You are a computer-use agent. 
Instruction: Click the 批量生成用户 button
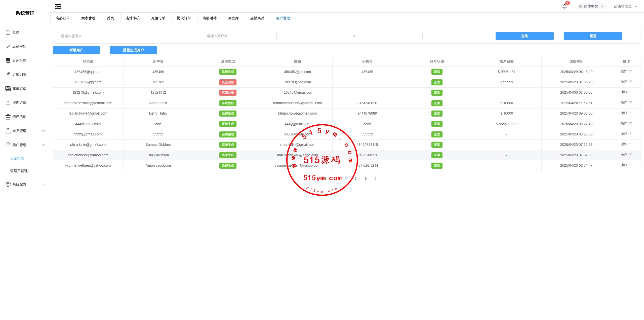(133, 50)
